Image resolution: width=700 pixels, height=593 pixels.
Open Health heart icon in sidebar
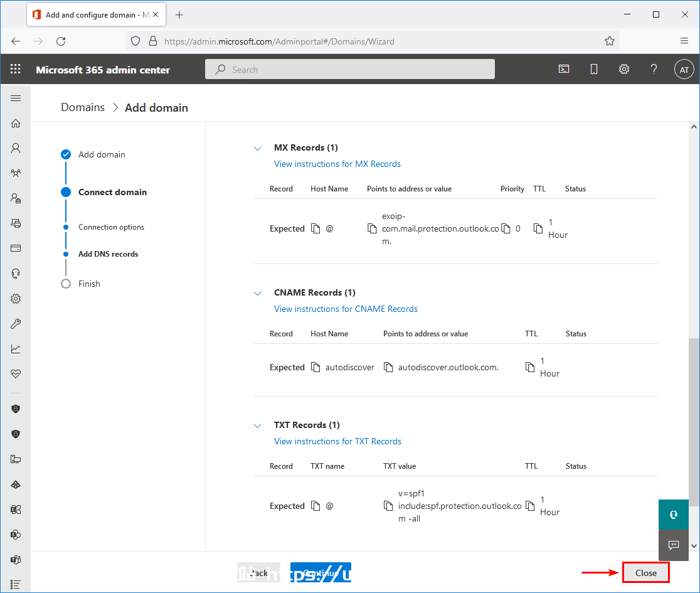pyautogui.click(x=16, y=374)
